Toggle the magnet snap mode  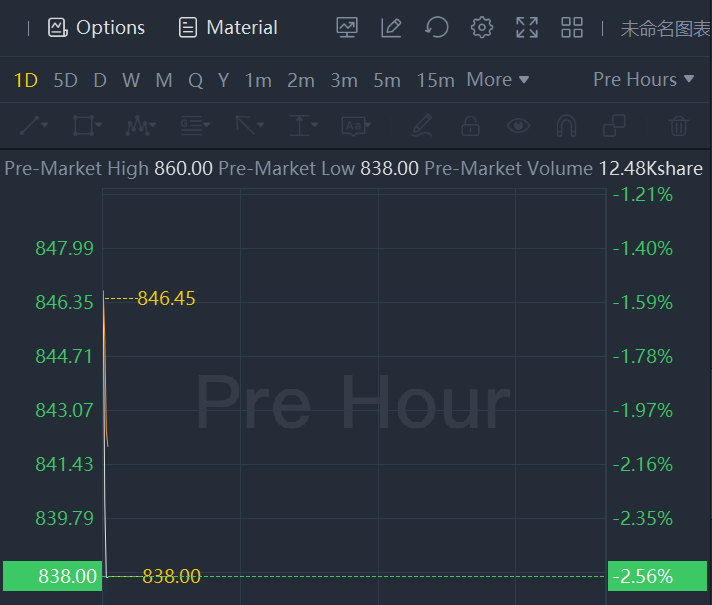pyautogui.click(x=566, y=126)
